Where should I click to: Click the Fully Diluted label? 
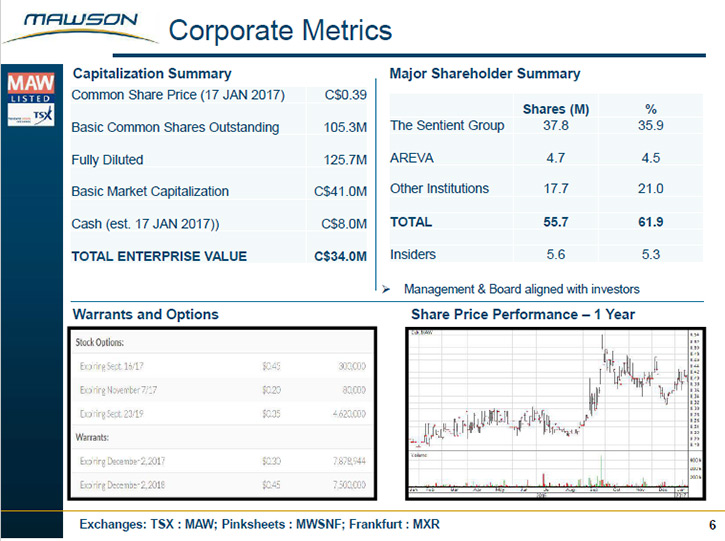coord(107,160)
